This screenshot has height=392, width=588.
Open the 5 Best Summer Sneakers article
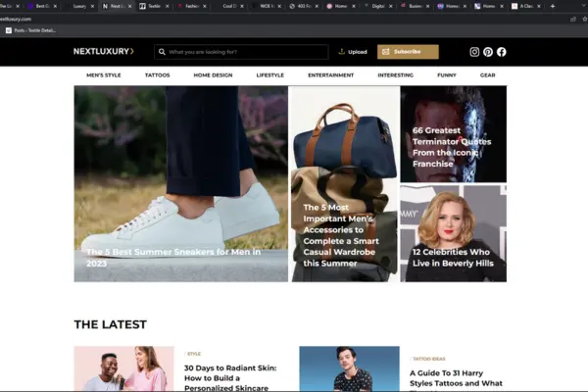(173, 258)
